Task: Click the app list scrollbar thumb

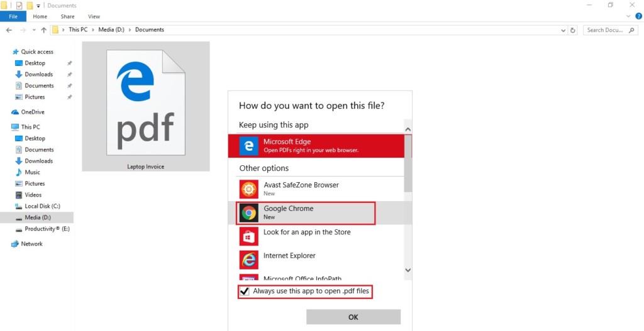Action: coord(408,163)
